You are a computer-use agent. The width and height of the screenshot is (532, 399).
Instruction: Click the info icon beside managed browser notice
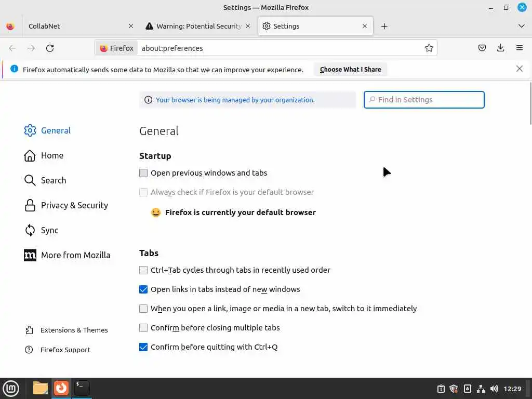pyautogui.click(x=148, y=100)
